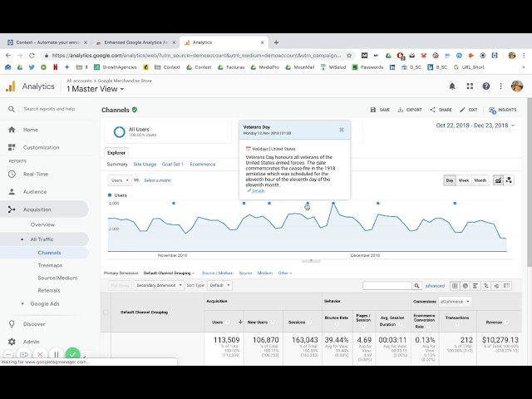
Task: Set the graph interval to Month
Action: coord(480,180)
